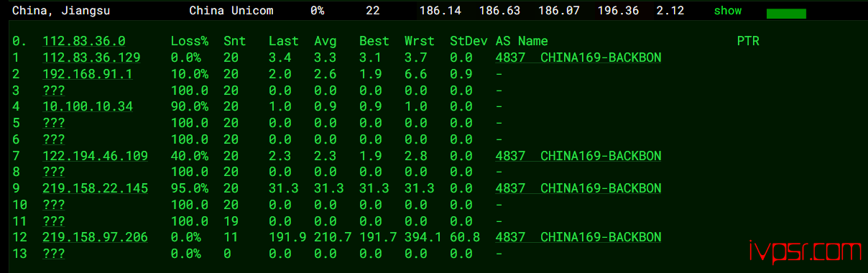Screen dimensions: 868x273
Task: Select Snt value 19 on hop 11
Action: point(231,221)
